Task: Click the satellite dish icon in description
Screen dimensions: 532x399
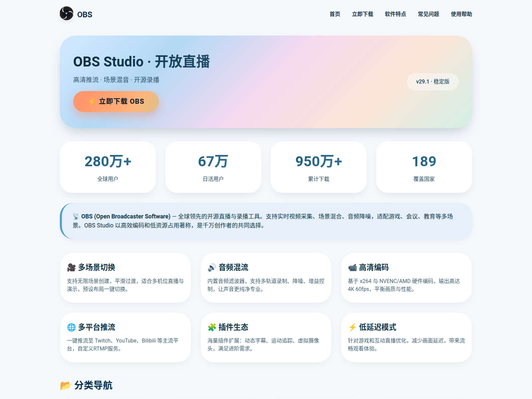Action: click(x=76, y=216)
